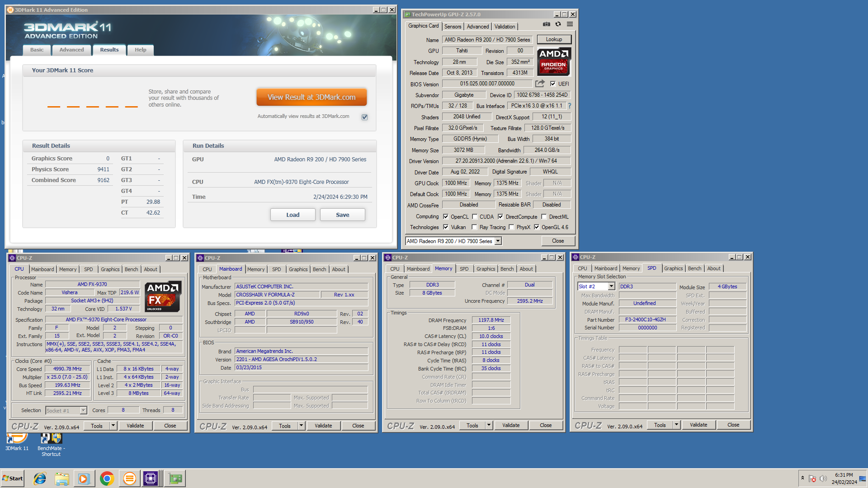Viewport: 868px width, 488px height.
Task: Click the AMD FX logo in CPU-Z CPU window
Action: [163, 296]
